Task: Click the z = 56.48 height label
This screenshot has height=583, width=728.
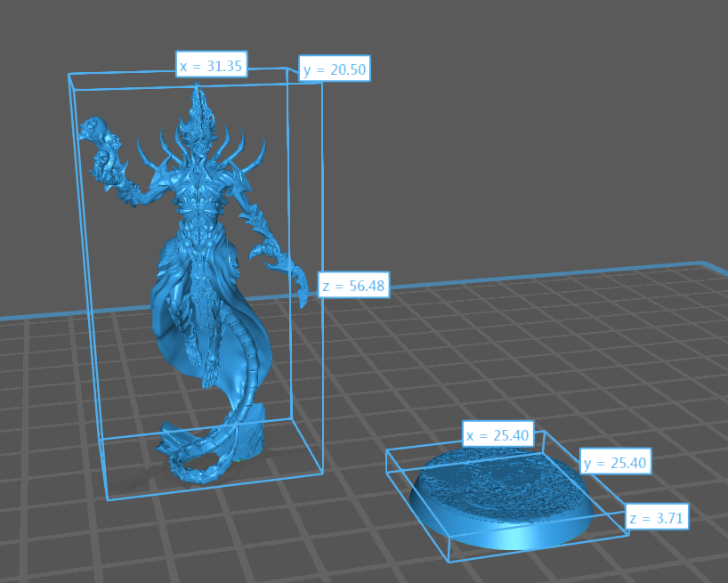Action: (353, 286)
